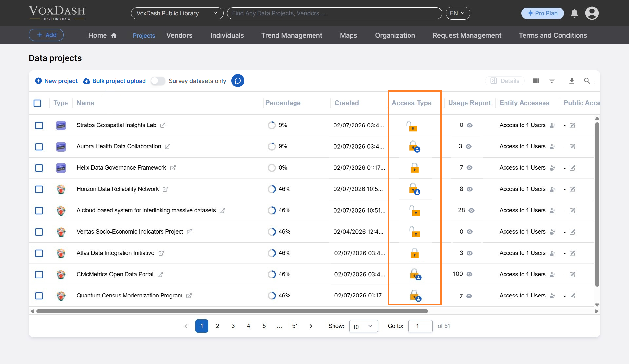
Task: Check the row checkbox for Aurora Health Data Collaboration
Action: pyautogui.click(x=39, y=147)
